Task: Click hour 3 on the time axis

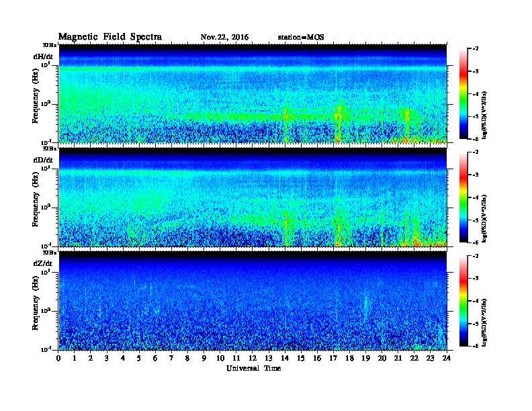Action: [x=107, y=359]
